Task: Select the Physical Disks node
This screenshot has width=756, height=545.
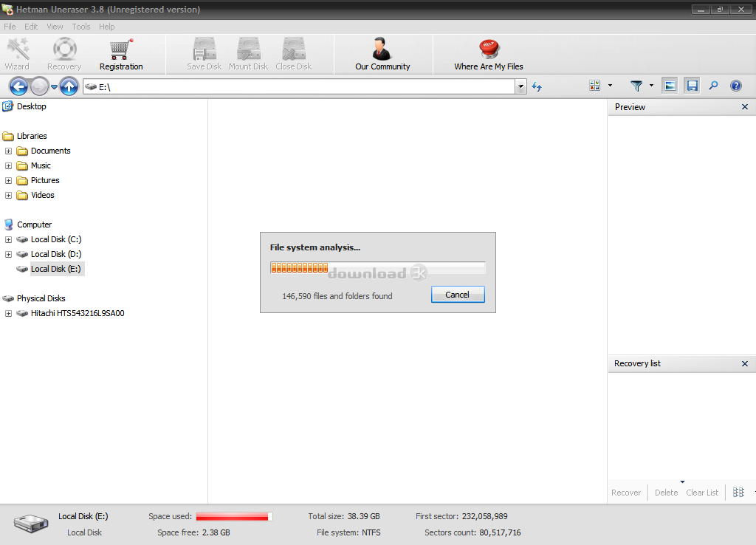Action: point(41,298)
